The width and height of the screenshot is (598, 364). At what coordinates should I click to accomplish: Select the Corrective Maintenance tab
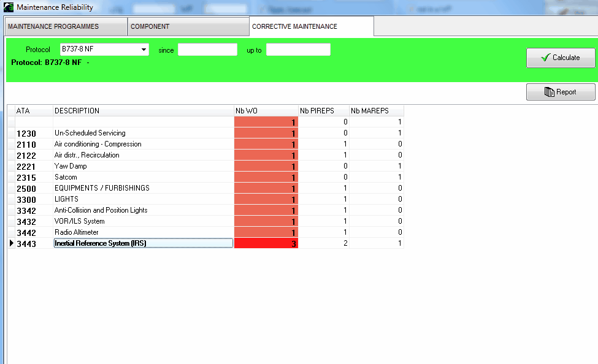[x=312, y=27]
